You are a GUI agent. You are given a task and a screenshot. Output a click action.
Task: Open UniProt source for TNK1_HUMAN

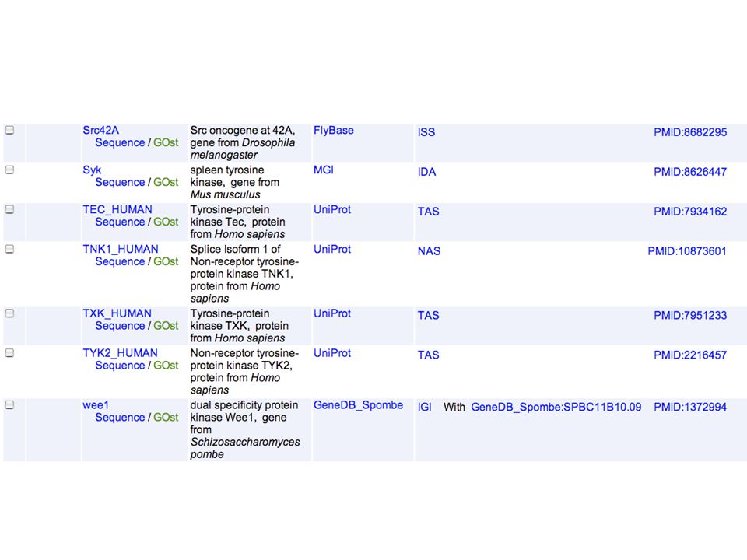(x=332, y=249)
